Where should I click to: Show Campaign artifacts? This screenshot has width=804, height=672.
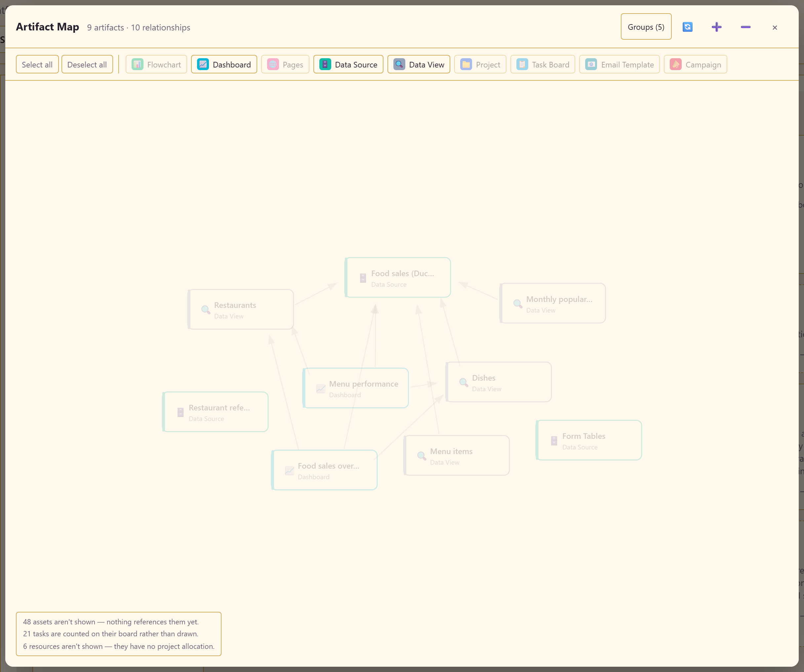(x=695, y=64)
